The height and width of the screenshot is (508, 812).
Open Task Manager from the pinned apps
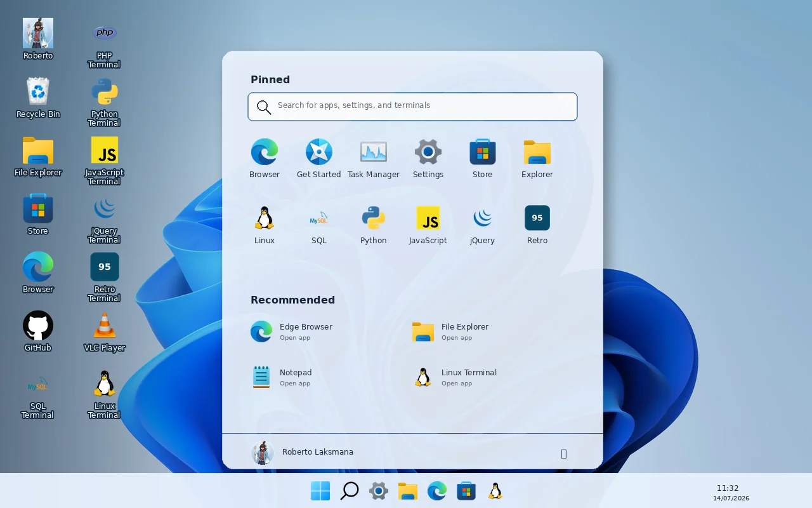point(374,159)
